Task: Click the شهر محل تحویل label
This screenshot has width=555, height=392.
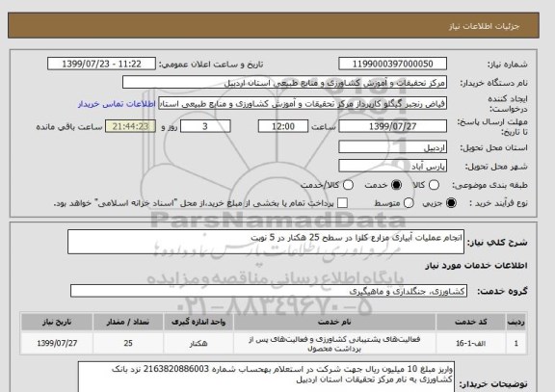Action: point(496,167)
